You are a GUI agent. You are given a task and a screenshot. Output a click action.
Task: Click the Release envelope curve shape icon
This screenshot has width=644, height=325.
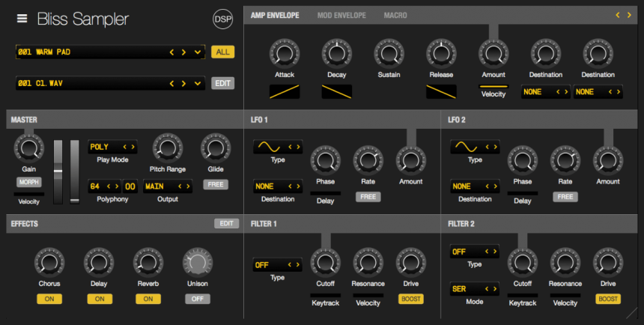(x=441, y=92)
